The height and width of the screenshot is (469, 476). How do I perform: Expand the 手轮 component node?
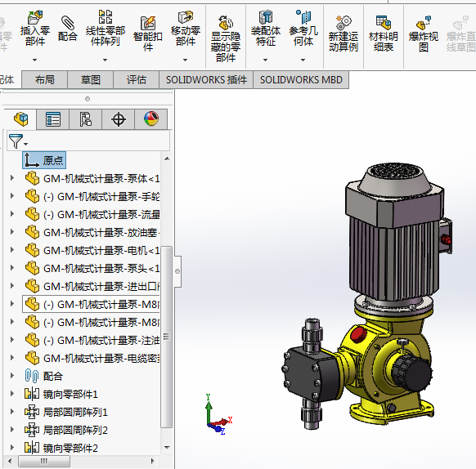12,196
